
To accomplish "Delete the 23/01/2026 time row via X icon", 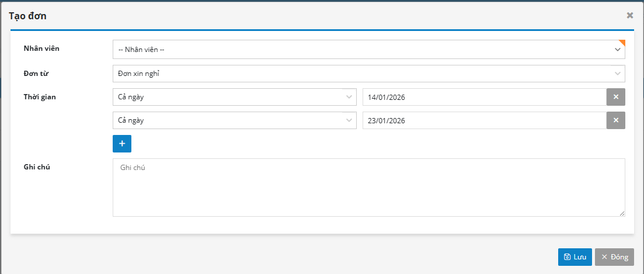I will (x=615, y=120).
